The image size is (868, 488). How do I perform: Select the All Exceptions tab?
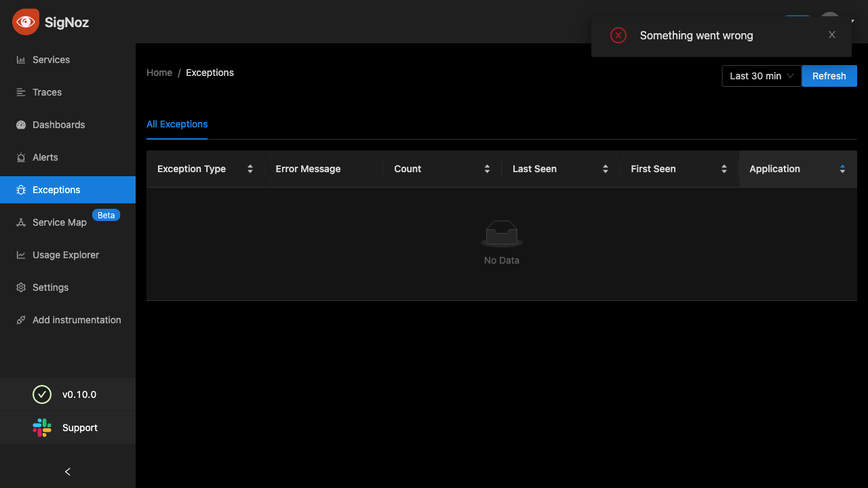[x=177, y=124]
